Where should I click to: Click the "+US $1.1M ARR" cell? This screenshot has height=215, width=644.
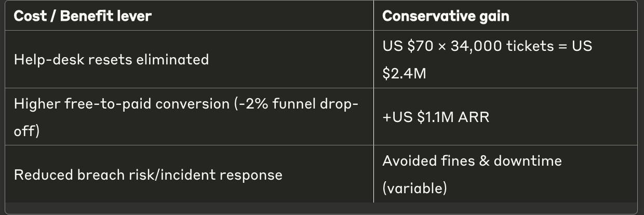pyautogui.click(x=436, y=117)
